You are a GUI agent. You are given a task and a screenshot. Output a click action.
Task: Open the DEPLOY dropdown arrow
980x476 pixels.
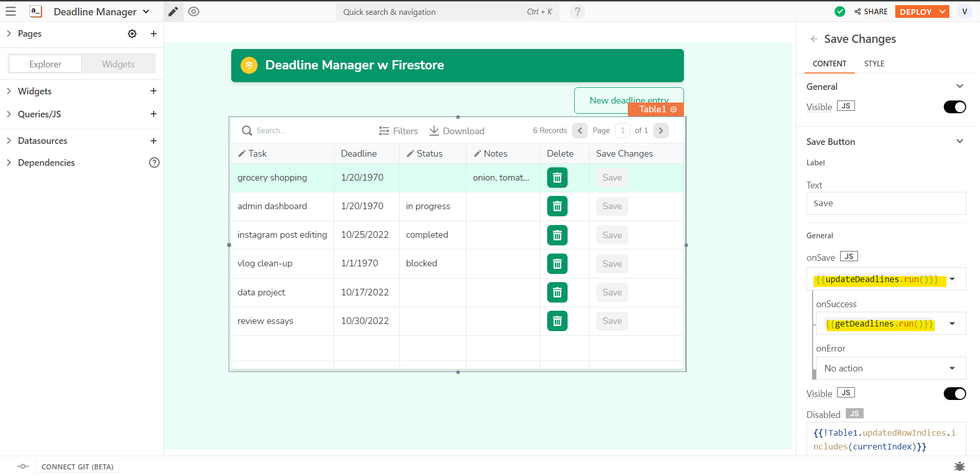942,12
